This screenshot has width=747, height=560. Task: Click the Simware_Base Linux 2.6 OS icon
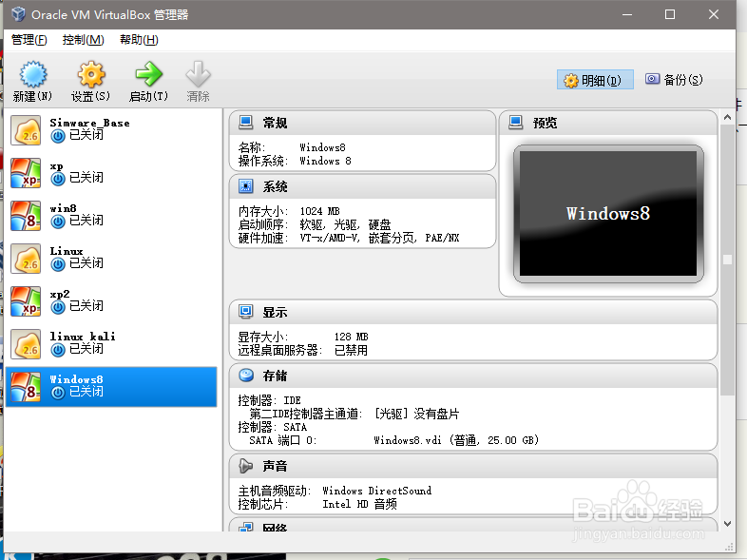(26, 130)
